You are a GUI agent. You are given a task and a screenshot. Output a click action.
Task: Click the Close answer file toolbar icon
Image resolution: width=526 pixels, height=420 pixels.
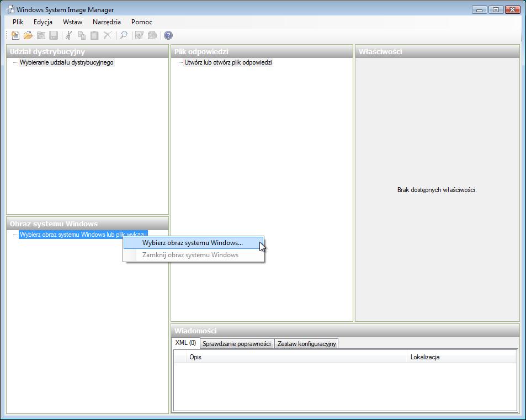pyautogui.click(x=41, y=35)
